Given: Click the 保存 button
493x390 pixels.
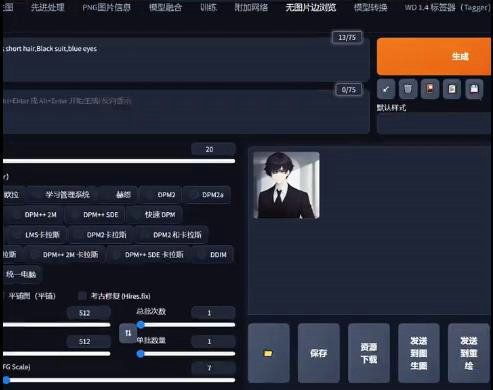Looking at the screenshot, I should [x=318, y=353].
